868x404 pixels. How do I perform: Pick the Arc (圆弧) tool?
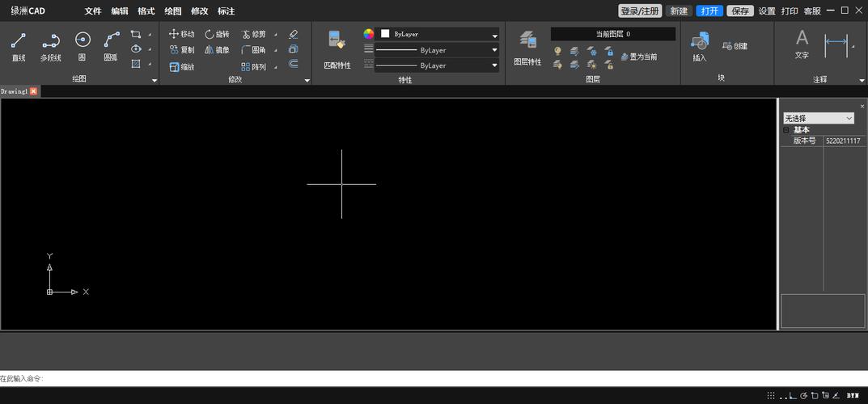[x=111, y=46]
